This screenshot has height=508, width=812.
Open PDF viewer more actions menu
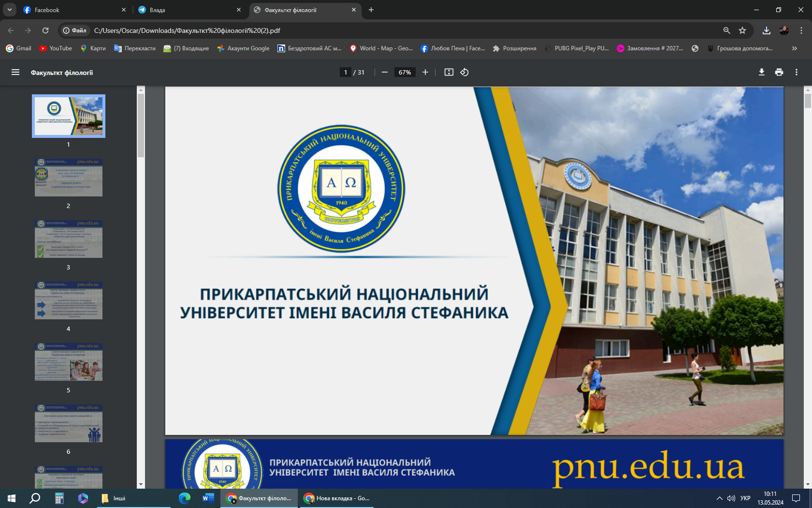797,72
